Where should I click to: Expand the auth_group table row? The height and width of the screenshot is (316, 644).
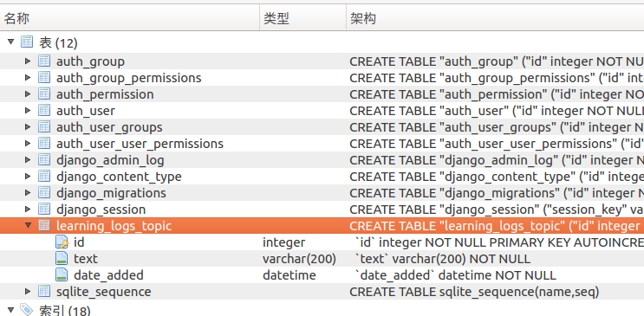pyautogui.click(x=28, y=61)
